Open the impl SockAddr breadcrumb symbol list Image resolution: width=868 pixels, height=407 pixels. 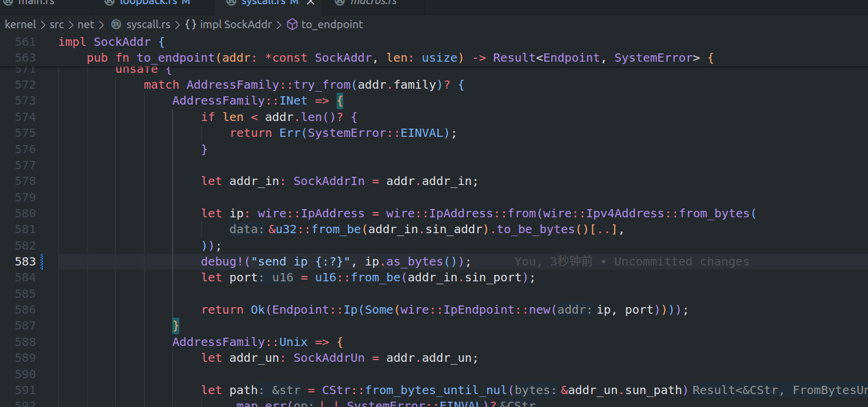[236, 25]
